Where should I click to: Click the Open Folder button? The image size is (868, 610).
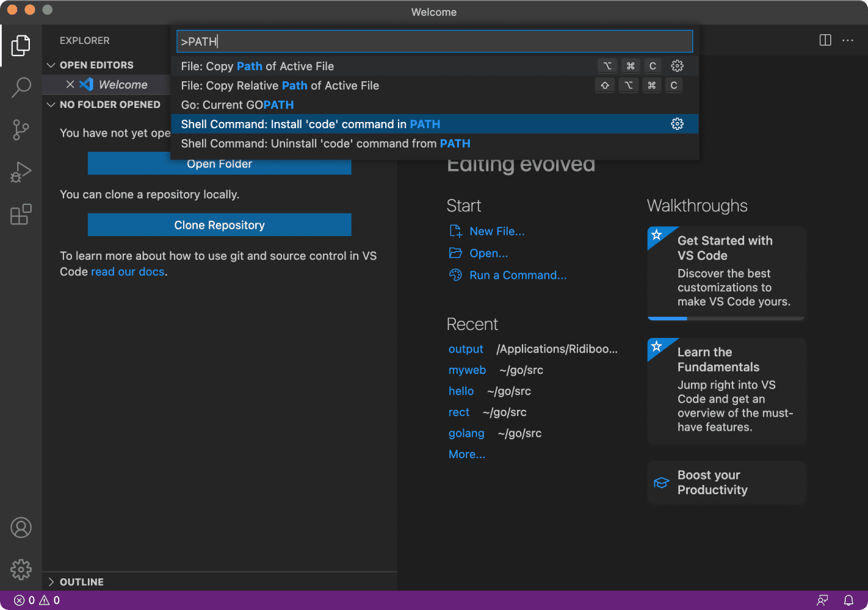click(x=219, y=163)
